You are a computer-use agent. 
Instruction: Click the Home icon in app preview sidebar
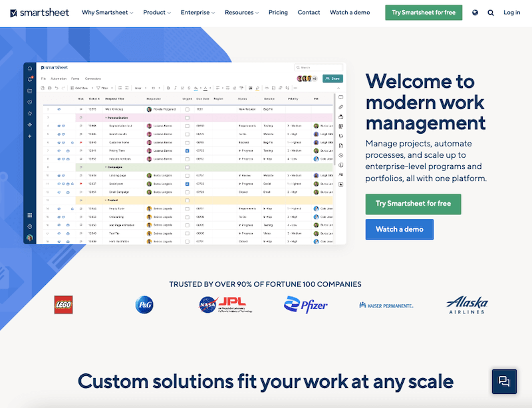[x=30, y=69]
